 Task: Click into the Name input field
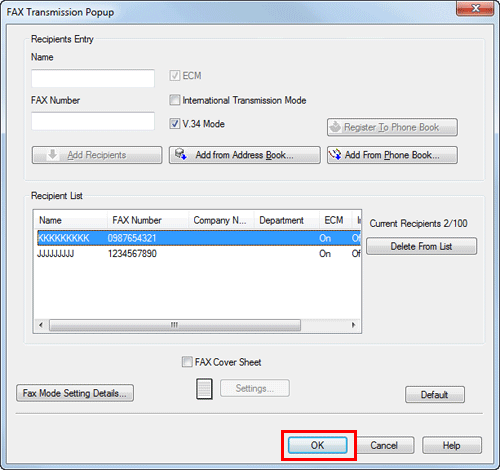tap(93, 78)
